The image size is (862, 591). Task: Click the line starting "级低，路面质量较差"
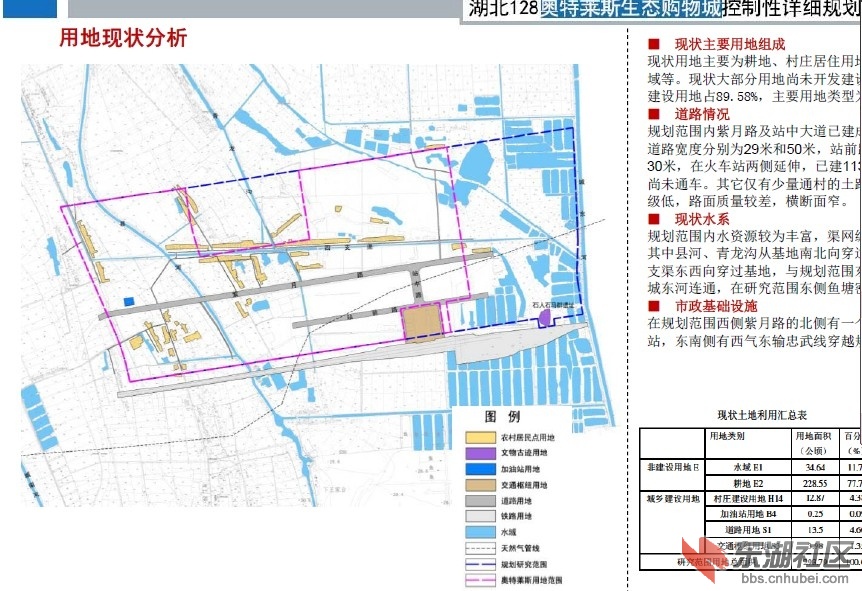748,201
